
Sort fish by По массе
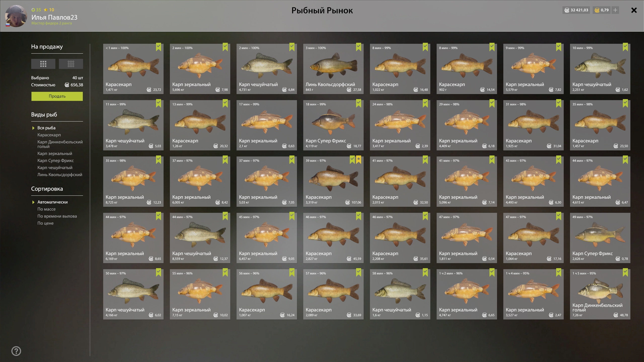(x=47, y=209)
